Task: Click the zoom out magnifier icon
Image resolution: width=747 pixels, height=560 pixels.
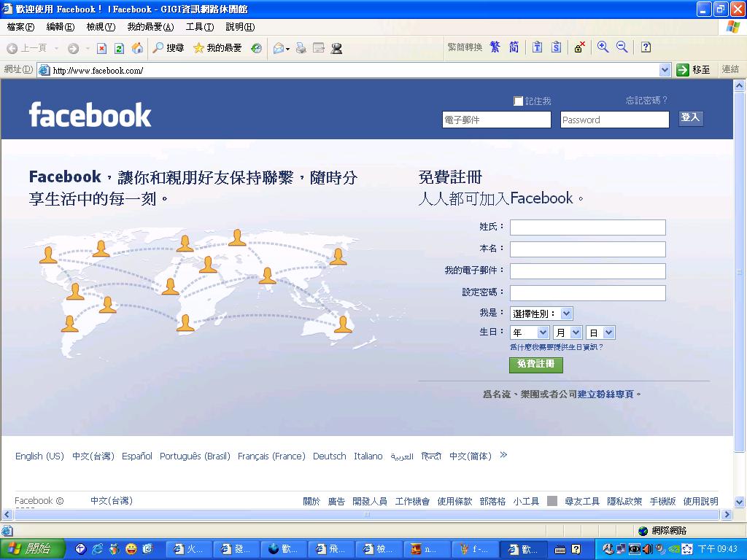Action: (x=622, y=47)
